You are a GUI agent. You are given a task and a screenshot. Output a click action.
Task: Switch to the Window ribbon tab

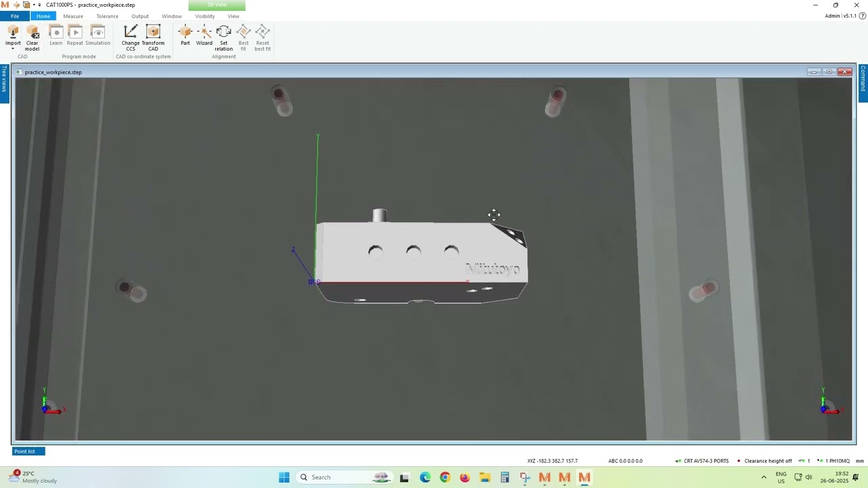[172, 16]
